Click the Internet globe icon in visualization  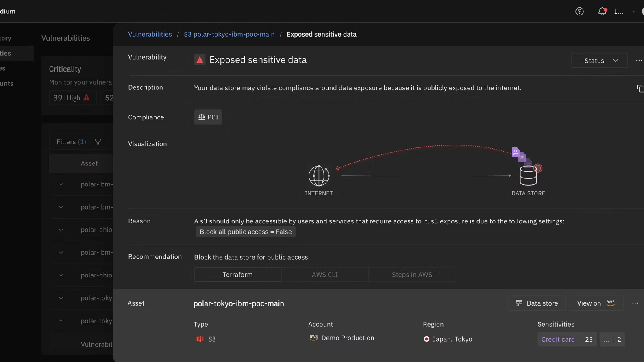pyautogui.click(x=319, y=176)
